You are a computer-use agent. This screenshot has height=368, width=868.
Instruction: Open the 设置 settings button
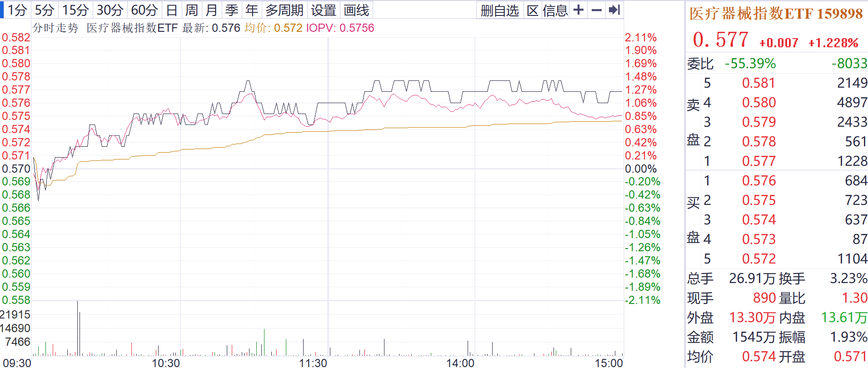click(324, 10)
